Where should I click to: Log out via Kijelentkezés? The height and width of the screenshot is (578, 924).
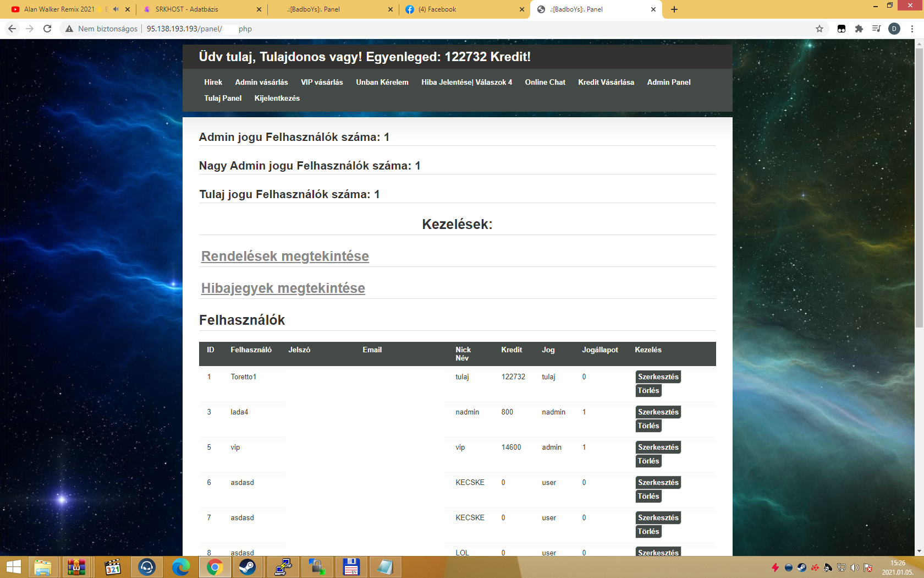click(x=277, y=98)
